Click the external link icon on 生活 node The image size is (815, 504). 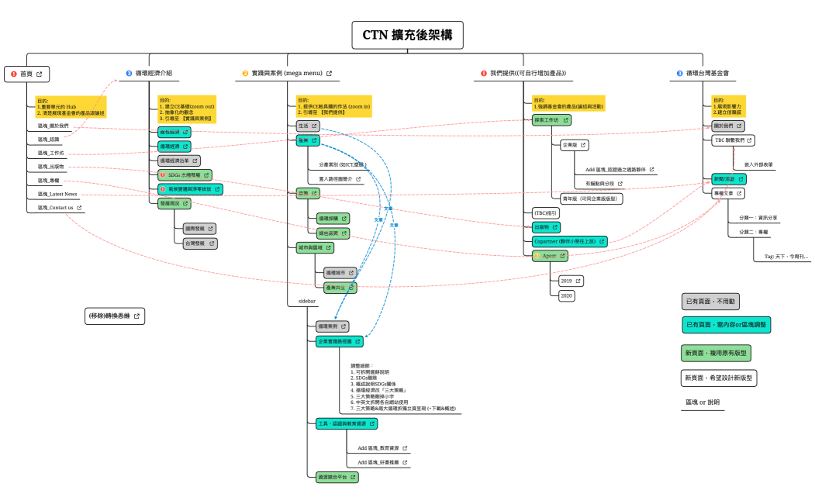315,126
